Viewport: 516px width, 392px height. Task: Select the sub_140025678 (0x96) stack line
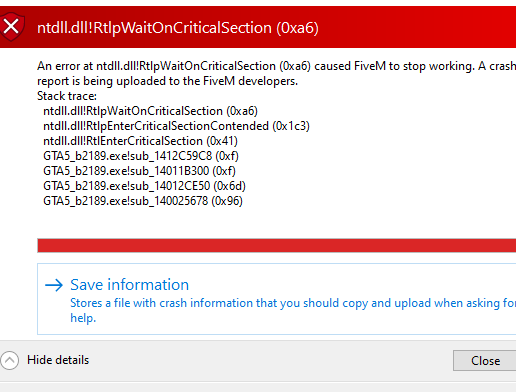click(x=143, y=201)
